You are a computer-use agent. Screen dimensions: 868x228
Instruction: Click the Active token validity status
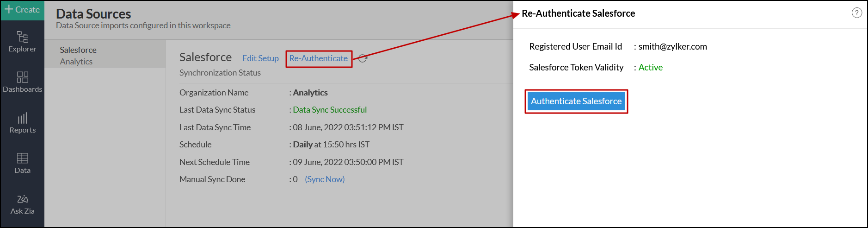pos(650,68)
